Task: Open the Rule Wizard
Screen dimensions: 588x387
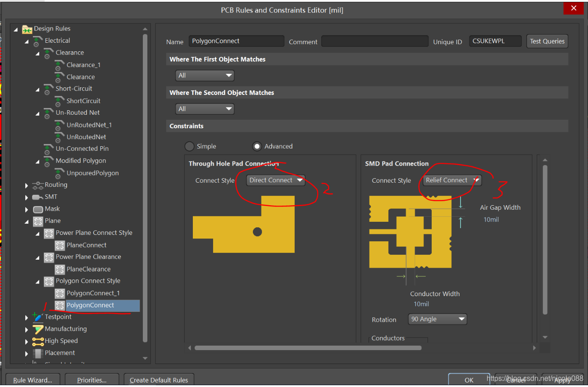Action: click(x=33, y=380)
